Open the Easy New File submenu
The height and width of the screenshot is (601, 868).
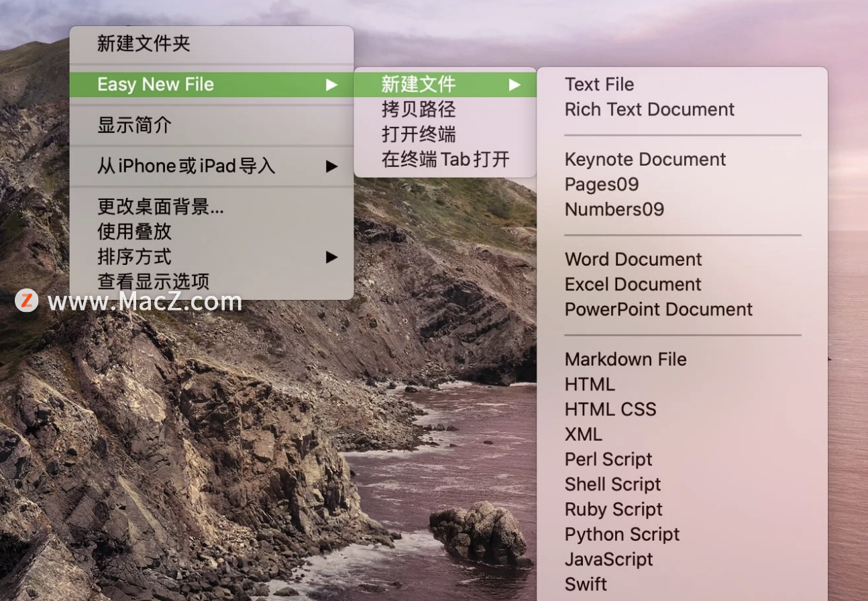(x=211, y=85)
